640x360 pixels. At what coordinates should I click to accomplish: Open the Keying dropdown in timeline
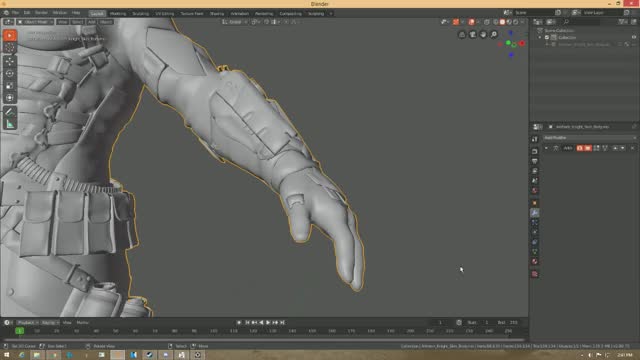(50, 323)
